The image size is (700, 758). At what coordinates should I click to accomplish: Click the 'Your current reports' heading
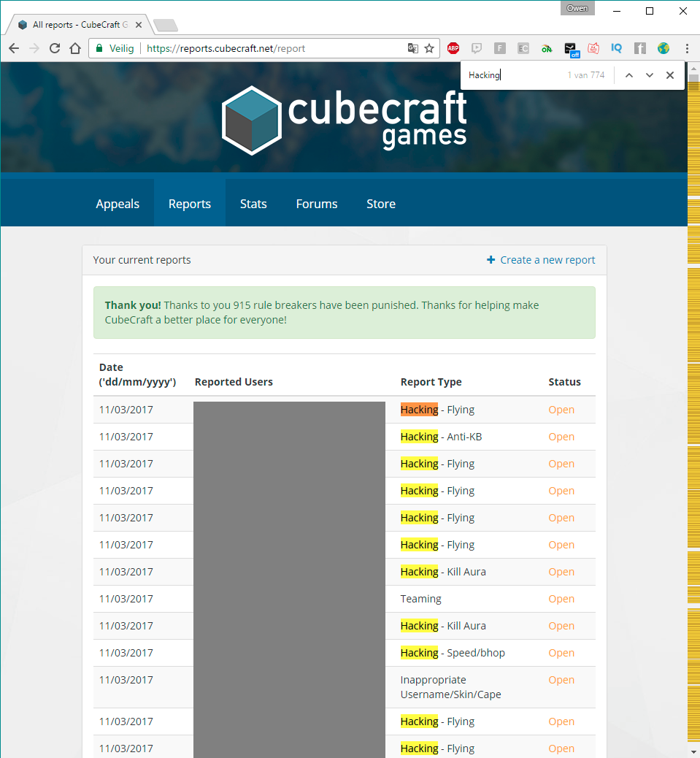[x=142, y=259]
